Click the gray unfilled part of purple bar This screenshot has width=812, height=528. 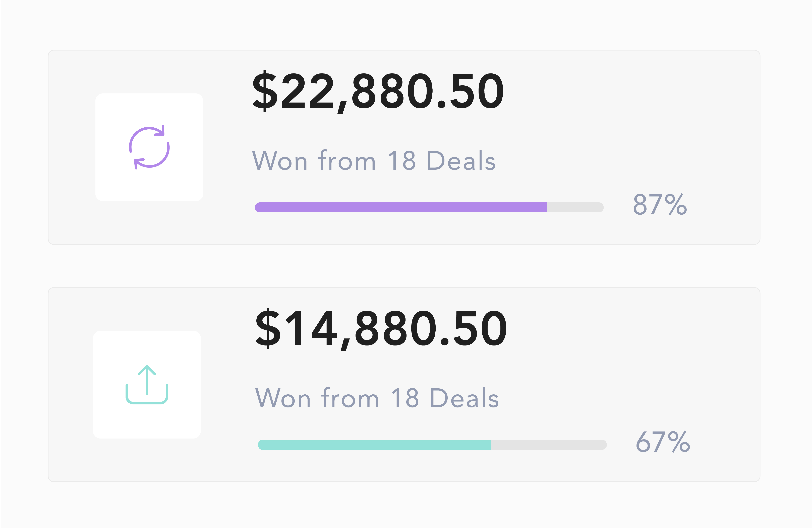click(x=575, y=207)
